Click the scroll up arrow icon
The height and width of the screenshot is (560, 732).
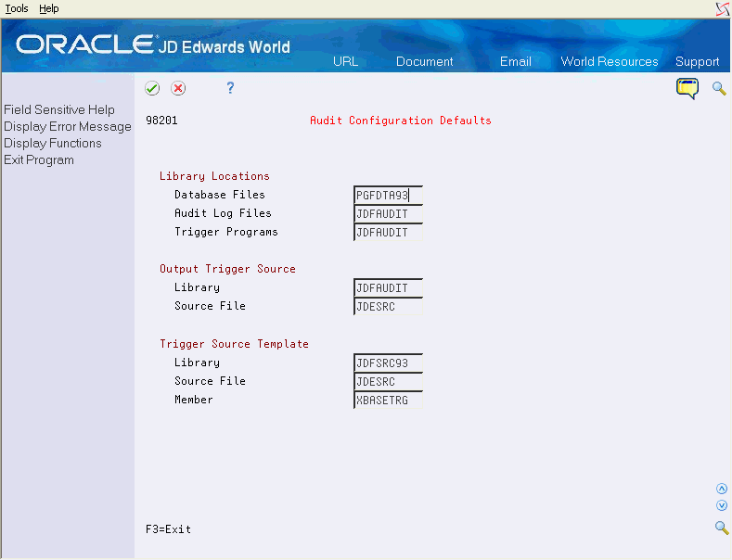722,489
